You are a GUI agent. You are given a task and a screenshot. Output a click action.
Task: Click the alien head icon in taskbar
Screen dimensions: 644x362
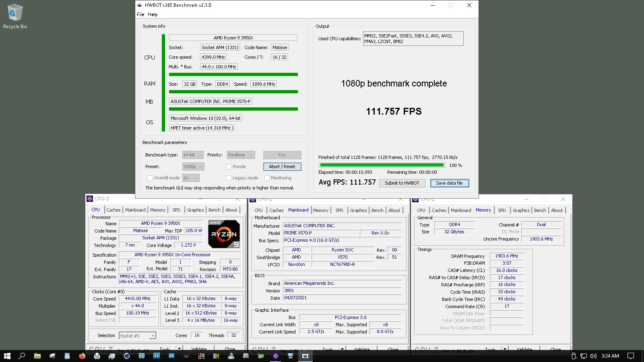click(97, 356)
